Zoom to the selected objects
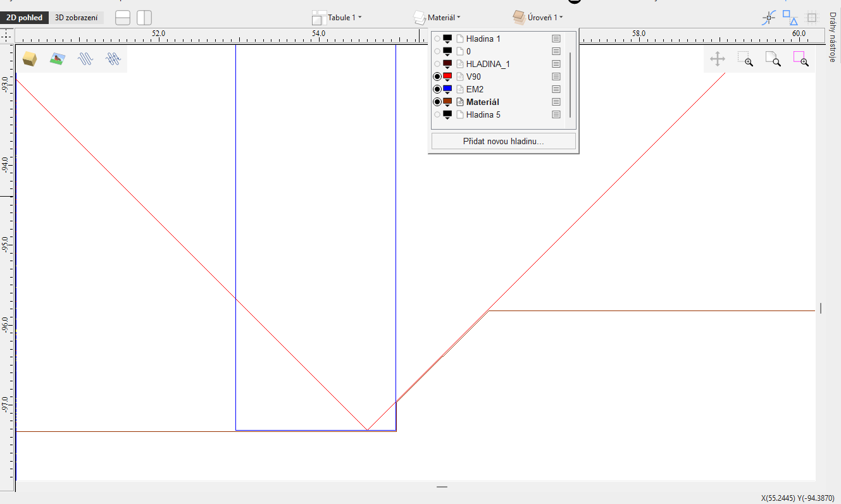Image resolution: width=841 pixels, height=504 pixels. pyautogui.click(x=801, y=59)
